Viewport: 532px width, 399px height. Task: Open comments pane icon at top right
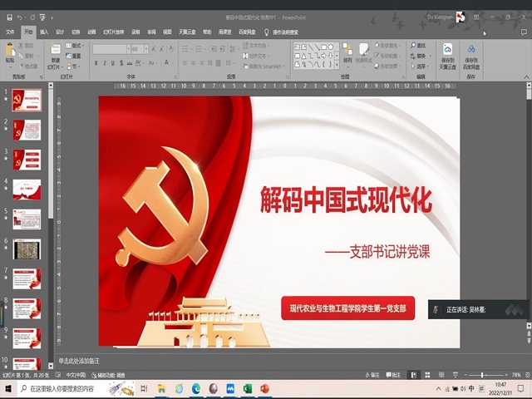point(524,32)
